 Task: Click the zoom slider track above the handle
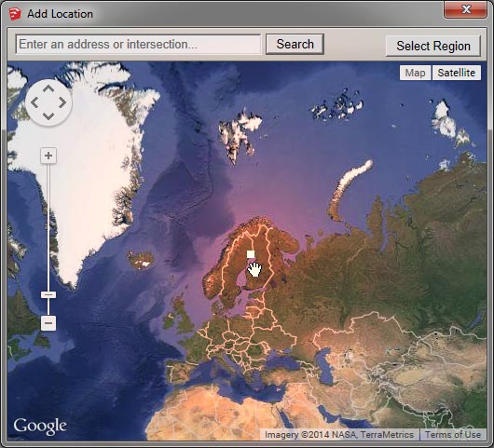48,226
